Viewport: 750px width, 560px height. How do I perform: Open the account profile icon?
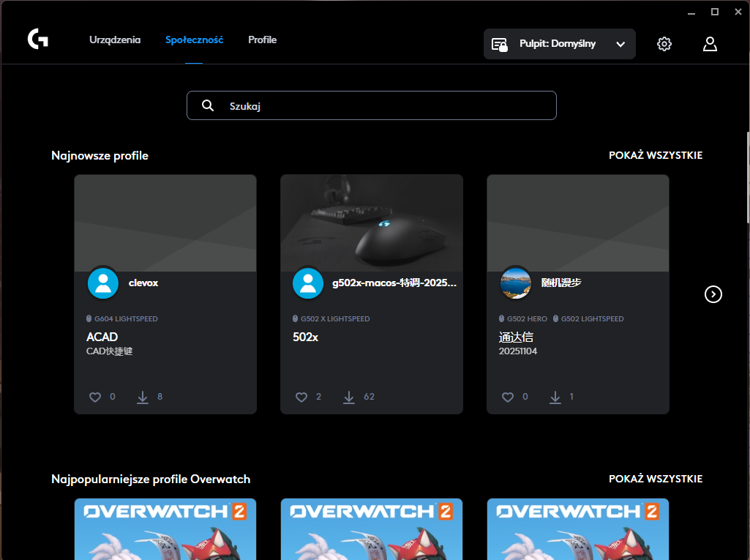tap(709, 44)
